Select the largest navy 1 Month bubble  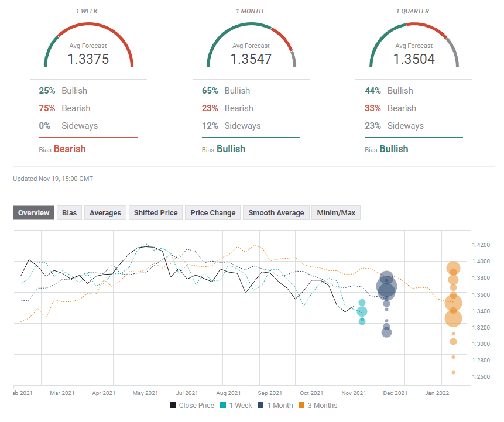(386, 287)
